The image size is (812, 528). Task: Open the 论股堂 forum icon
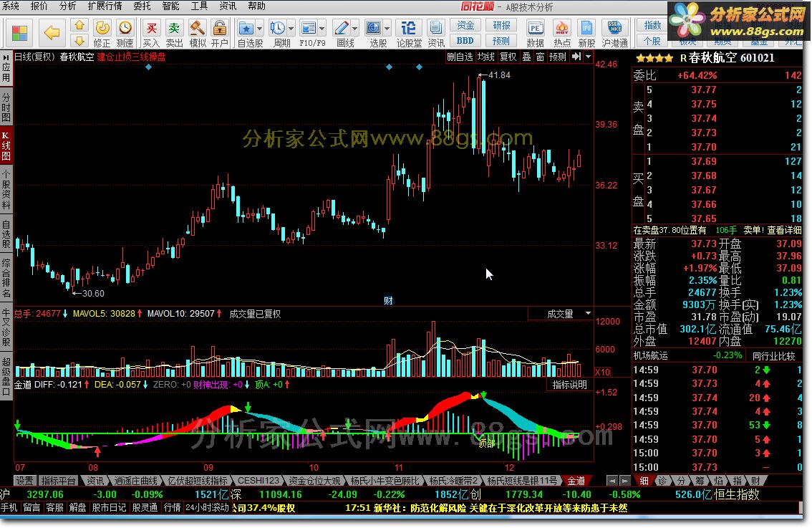409,34
